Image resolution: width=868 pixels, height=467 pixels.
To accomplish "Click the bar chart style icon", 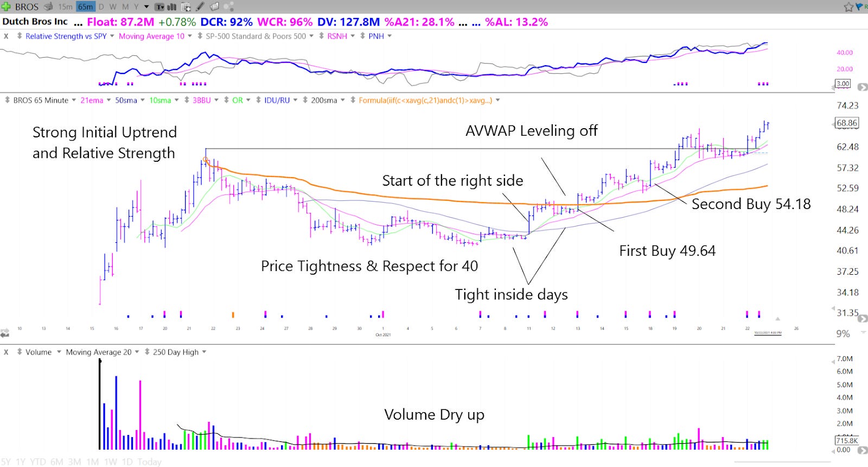I will [172, 7].
